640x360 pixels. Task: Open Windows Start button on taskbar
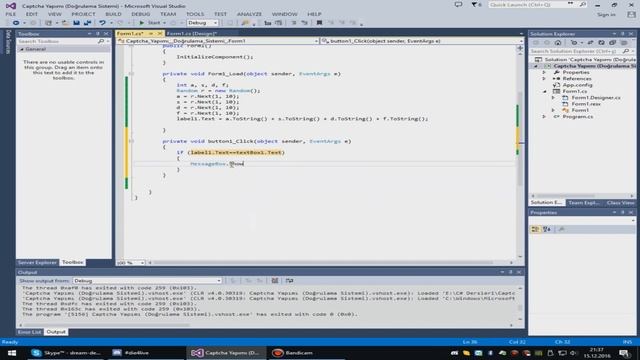[x=12, y=353]
